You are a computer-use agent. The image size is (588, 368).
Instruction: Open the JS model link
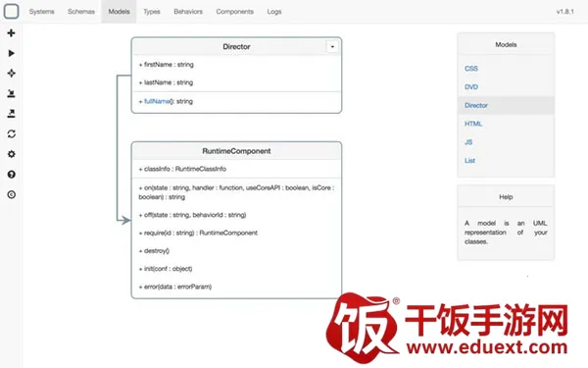(x=468, y=142)
